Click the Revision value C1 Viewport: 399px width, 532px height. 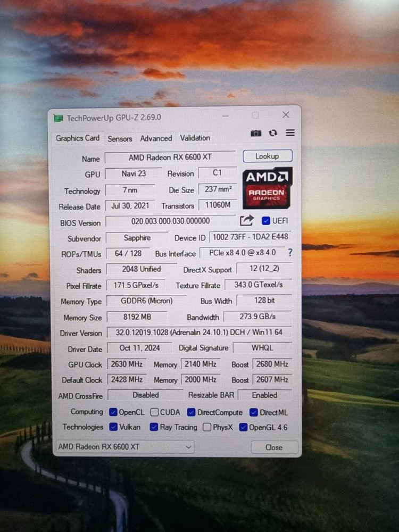click(x=217, y=173)
